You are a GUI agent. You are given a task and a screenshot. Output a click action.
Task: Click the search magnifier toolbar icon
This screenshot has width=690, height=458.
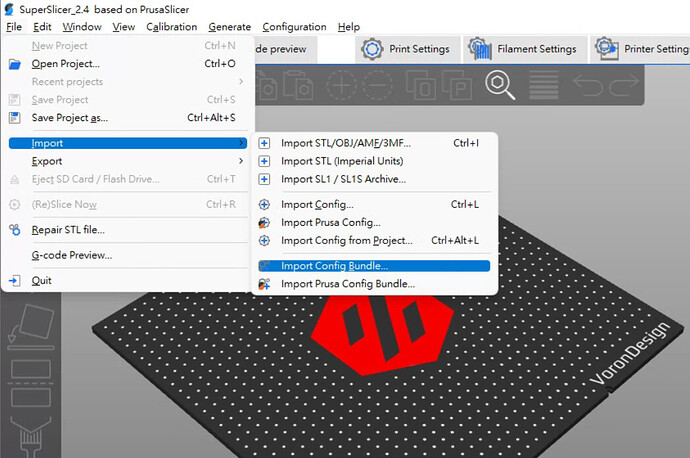500,84
